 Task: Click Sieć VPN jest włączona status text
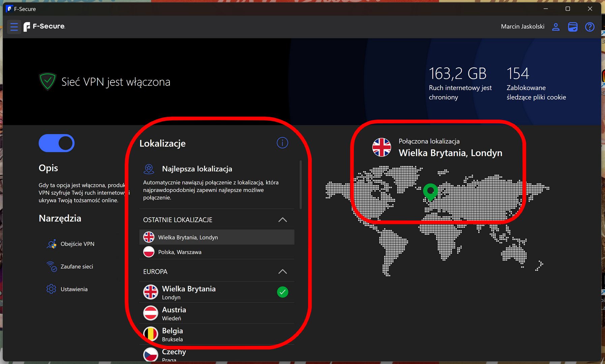[116, 82]
